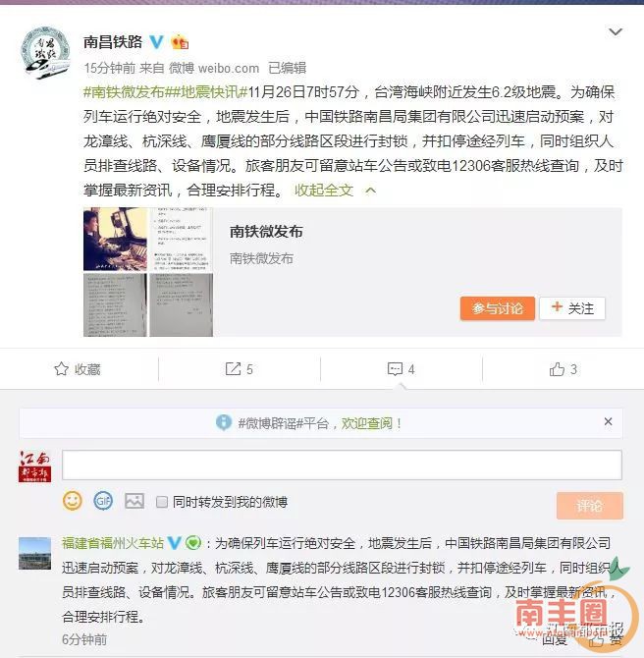The image size is (644, 658).
Task: Add post to favorites with 收藏 star
Action: 78,369
